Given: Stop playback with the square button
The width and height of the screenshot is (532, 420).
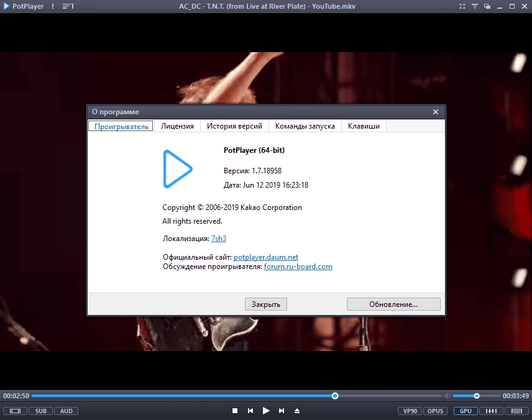Looking at the screenshot, I should click(235, 411).
